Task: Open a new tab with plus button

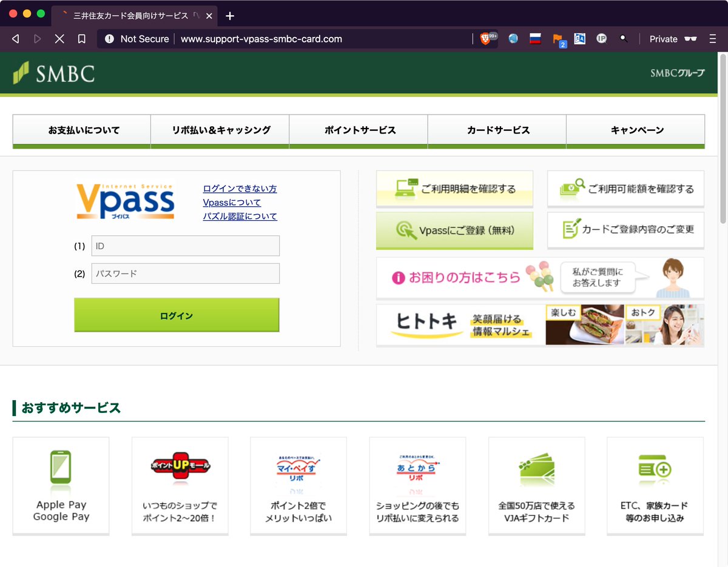Action: point(229,16)
